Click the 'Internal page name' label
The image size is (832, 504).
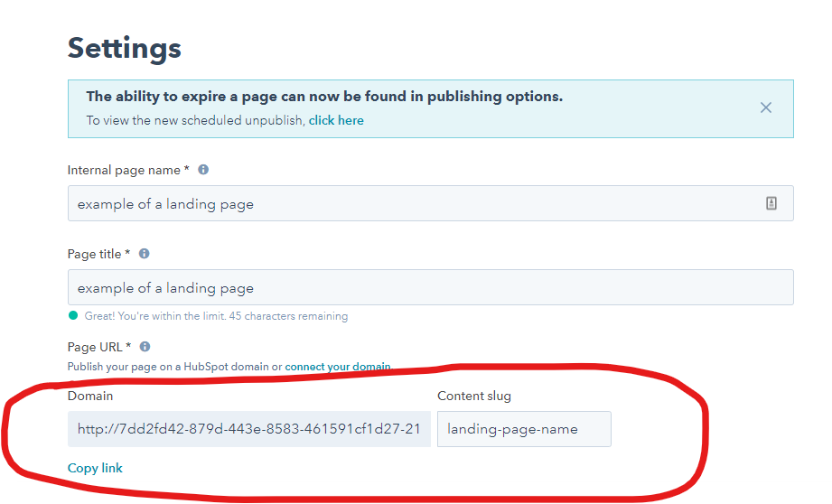point(128,171)
